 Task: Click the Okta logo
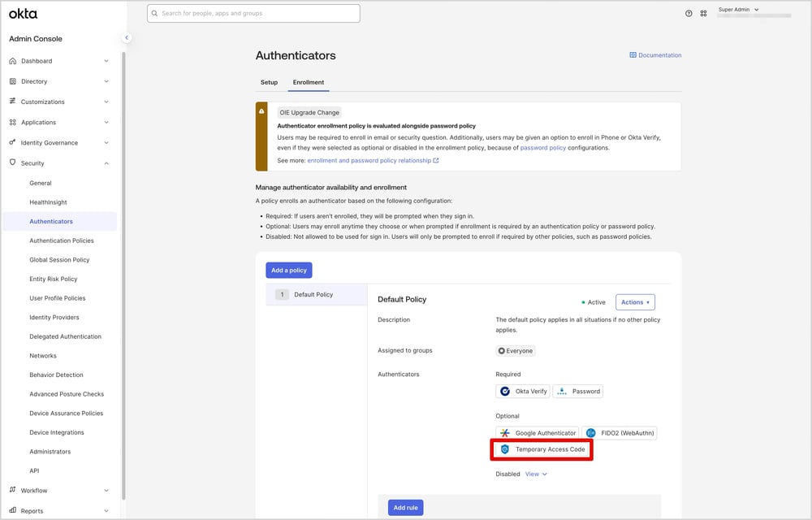point(23,14)
